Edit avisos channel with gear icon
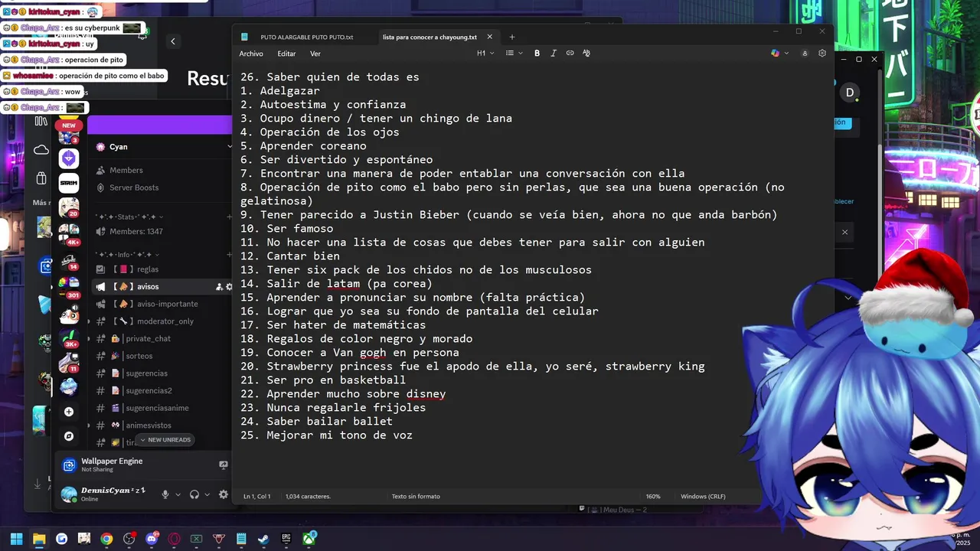 click(x=229, y=287)
